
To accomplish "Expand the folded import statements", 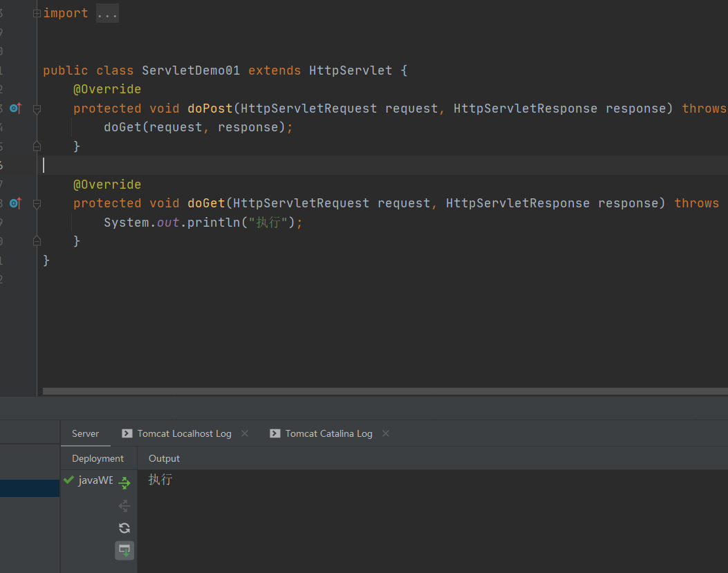I will (37, 13).
